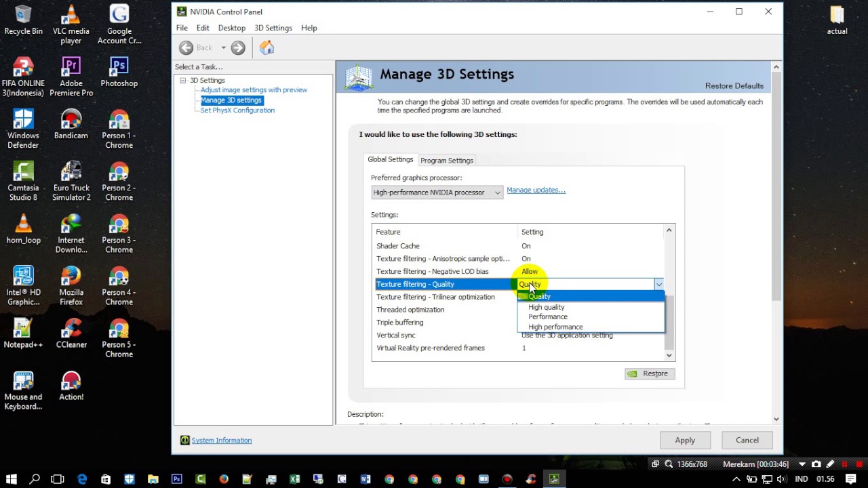Click Restore Defaults link
868x488 pixels.
[x=734, y=85]
